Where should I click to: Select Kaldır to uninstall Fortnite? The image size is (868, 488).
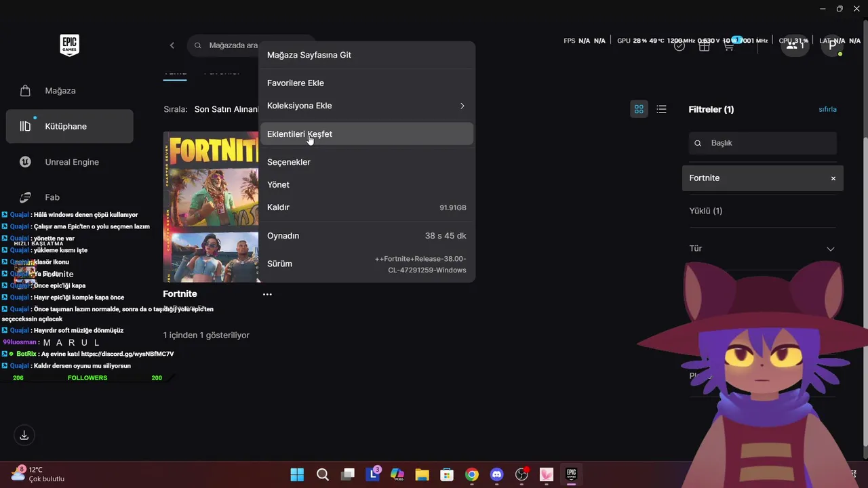pos(367,207)
